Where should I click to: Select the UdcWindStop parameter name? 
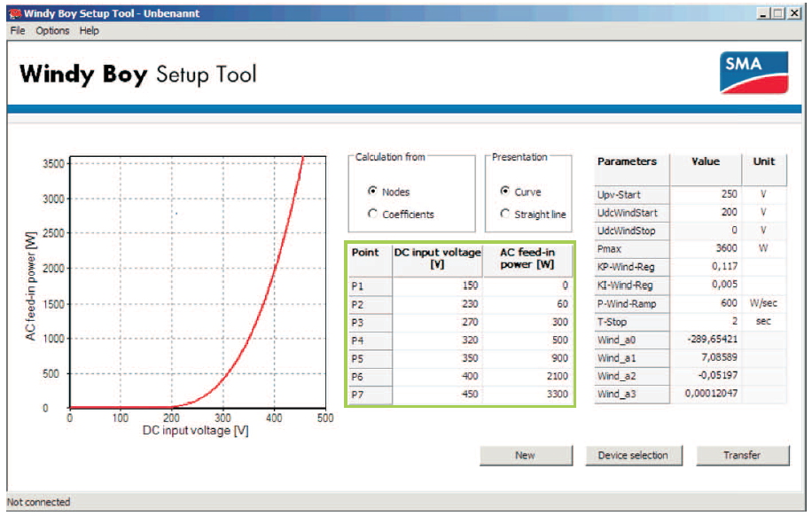(x=632, y=231)
